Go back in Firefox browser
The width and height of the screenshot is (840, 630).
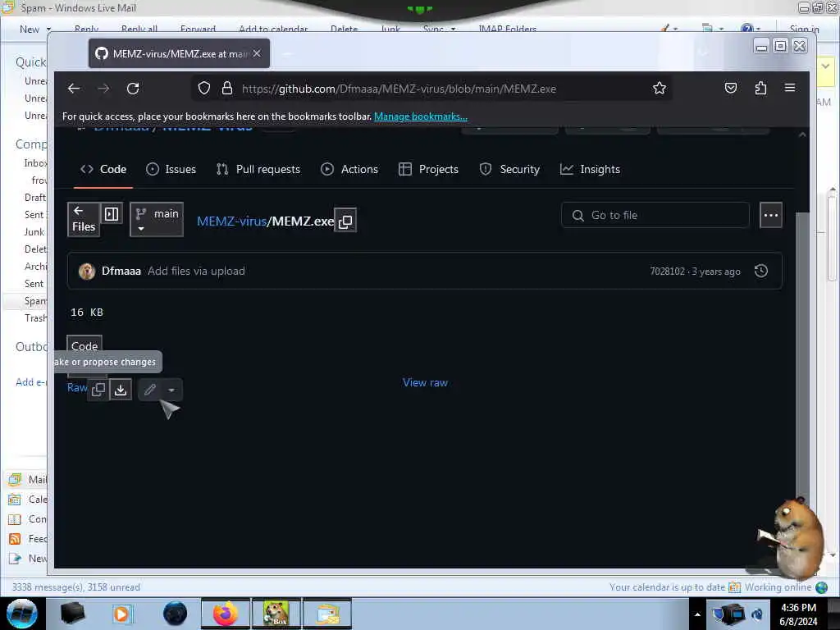[x=74, y=89]
